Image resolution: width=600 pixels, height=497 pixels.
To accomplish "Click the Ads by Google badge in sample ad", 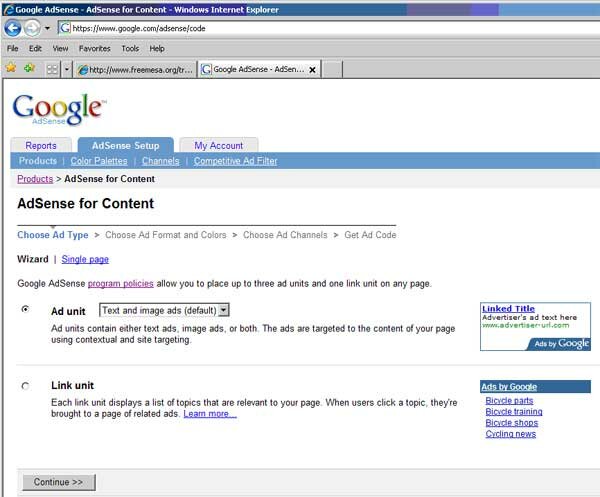I will [560, 344].
